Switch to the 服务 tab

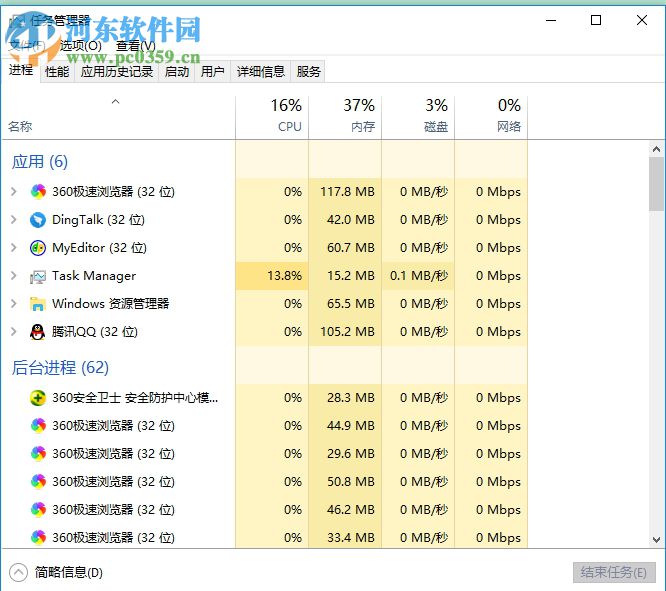(x=308, y=71)
